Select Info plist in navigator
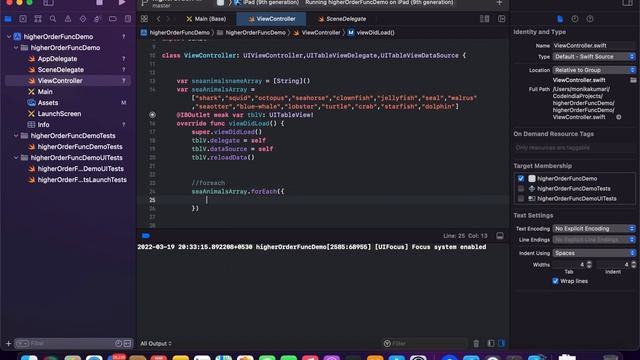640x360 pixels. click(43, 125)
